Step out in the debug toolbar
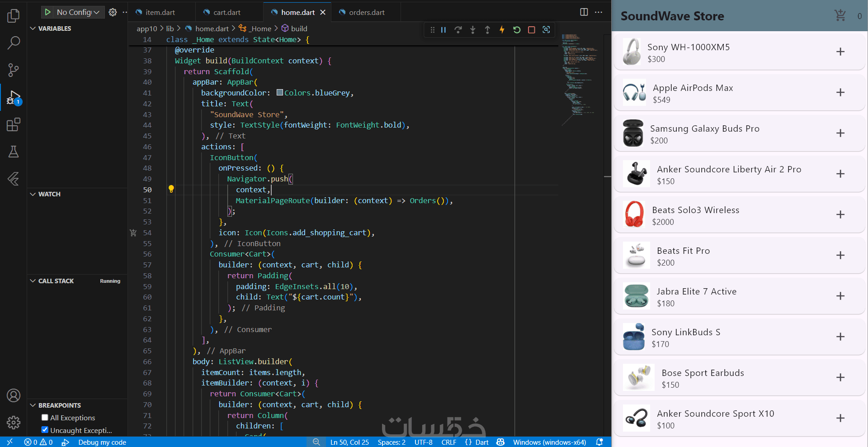 (487, 30)
